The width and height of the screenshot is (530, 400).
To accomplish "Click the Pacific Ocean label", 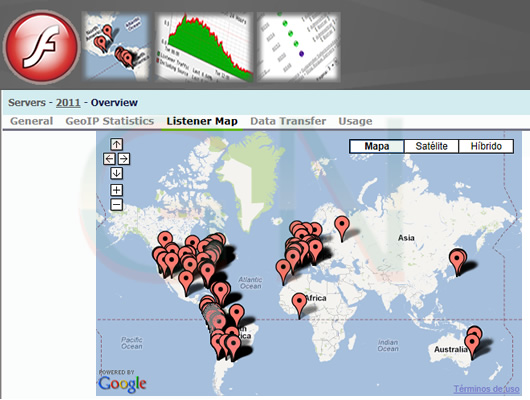I will [132, 343].
